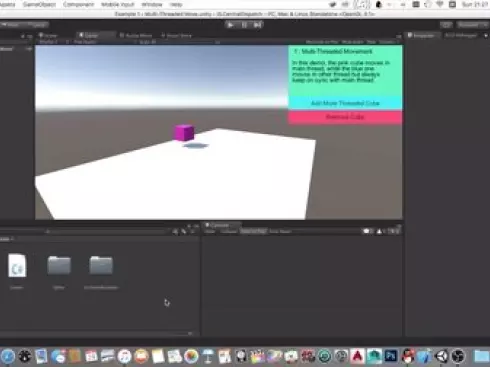Click the Pause button in Unity toolbar
The image size is (490, 367).
(x=244, y=25)
